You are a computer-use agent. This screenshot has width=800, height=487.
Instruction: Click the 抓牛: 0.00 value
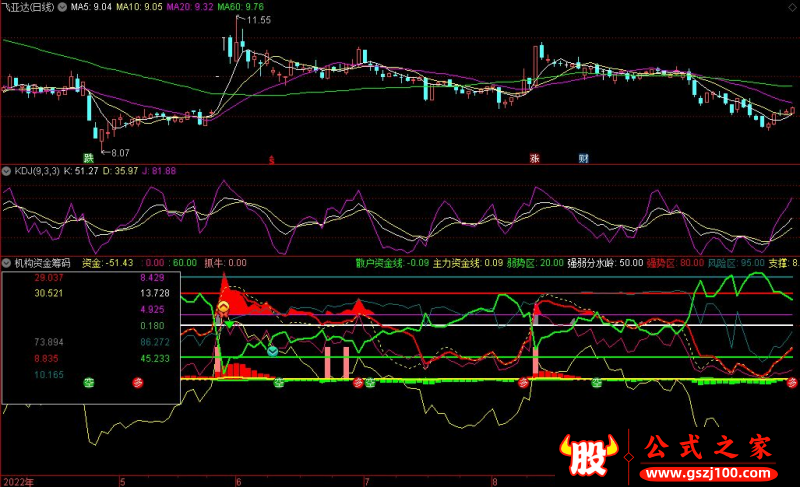coord(226,263)
